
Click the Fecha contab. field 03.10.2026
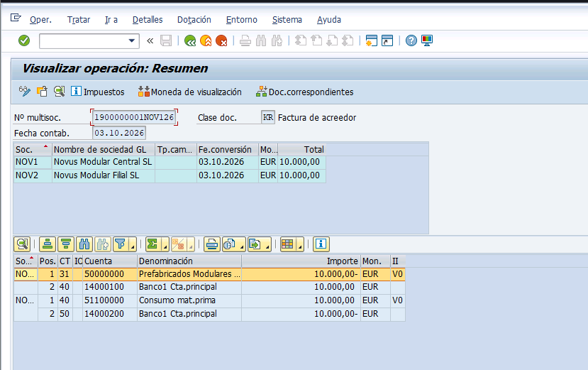(x=119, y=133)
